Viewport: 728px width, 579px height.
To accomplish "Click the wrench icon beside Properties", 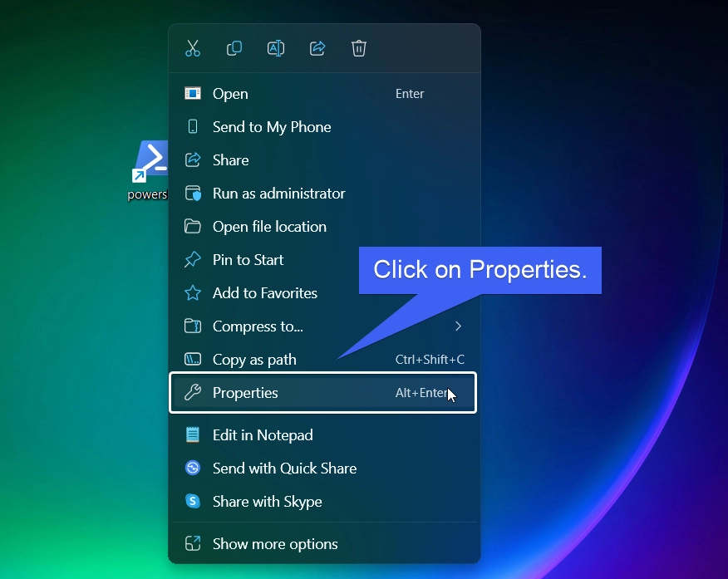I will (193, 392).
